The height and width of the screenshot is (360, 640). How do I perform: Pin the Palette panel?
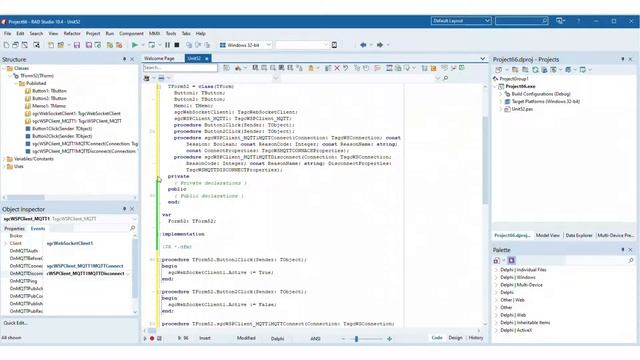pyautogui.click(x=622, y=250)
